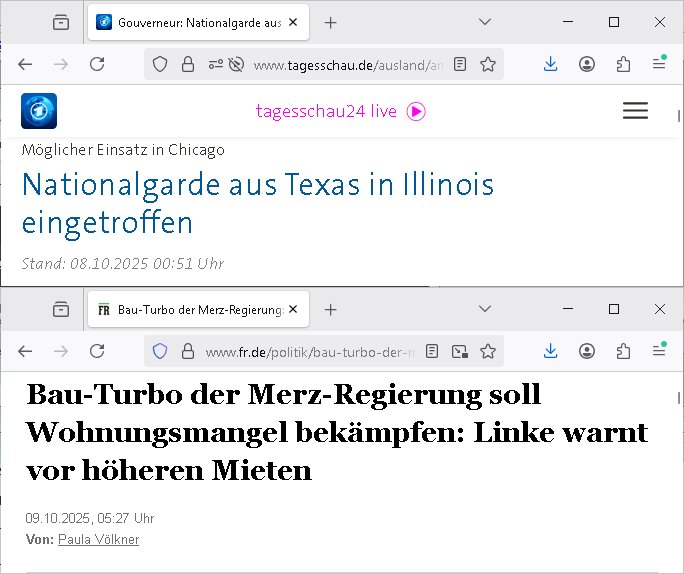Toggle tracking protection shield on fr.de
This screenshot has width=684, height=574.
(160, 351)
